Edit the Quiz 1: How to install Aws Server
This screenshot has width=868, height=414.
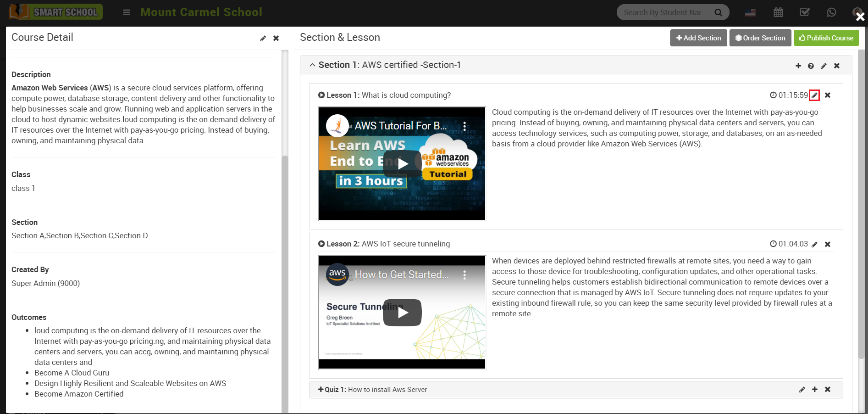click(x=802, y=390)
